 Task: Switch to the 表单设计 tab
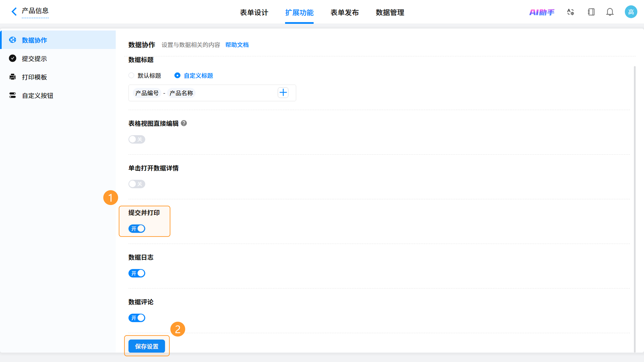click(254, 13)
